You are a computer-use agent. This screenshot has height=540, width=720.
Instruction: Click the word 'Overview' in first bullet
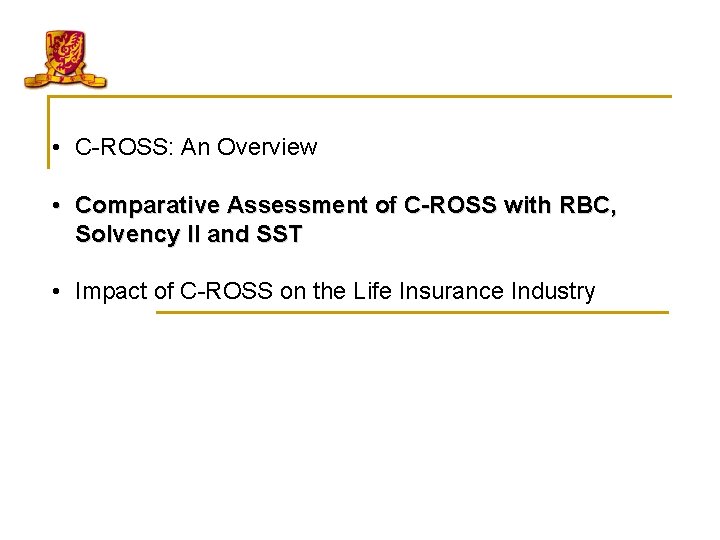tap(267, 147)
